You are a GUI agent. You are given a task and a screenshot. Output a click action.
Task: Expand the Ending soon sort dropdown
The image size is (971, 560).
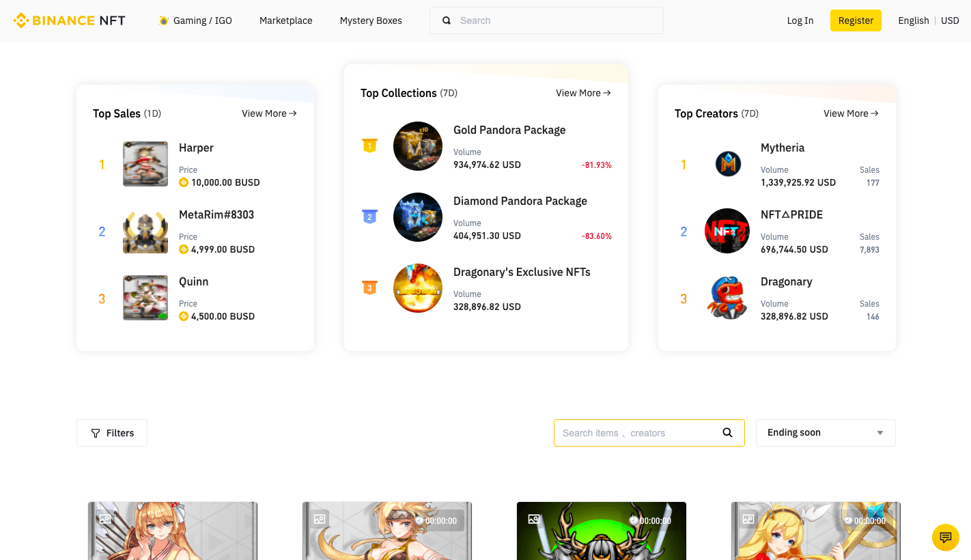pyautogui.click(x=825, y=433)
